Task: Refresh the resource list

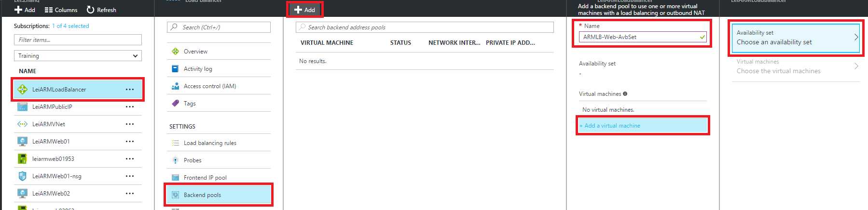Action: (x=101, y=10)
